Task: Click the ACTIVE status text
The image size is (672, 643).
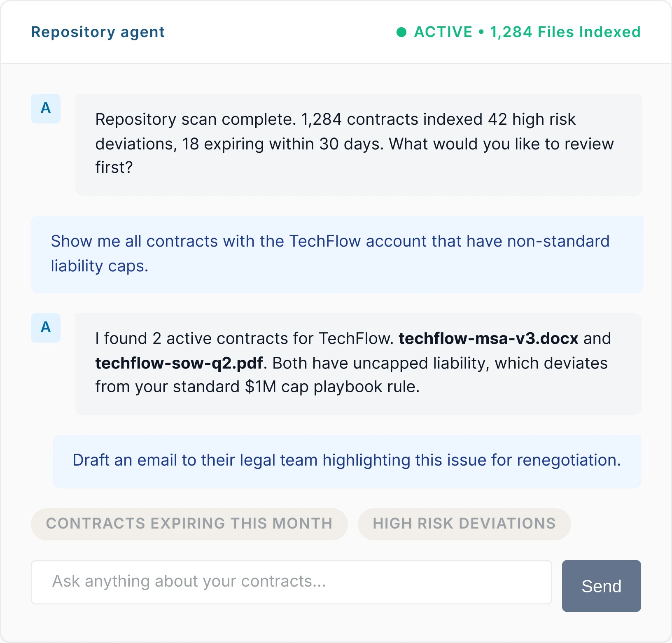Action: 442,31
